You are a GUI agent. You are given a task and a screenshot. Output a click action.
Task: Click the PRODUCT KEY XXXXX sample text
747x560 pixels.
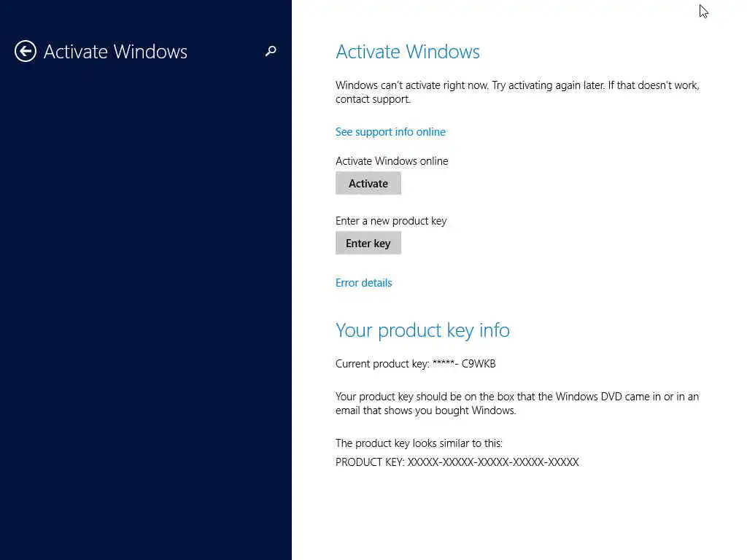tap(457, 462)
